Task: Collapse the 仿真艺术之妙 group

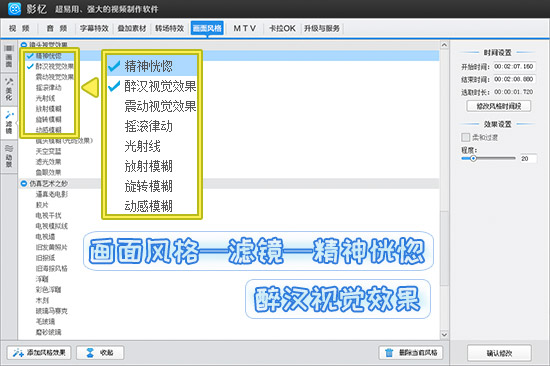Action: [x=24, y=184]
